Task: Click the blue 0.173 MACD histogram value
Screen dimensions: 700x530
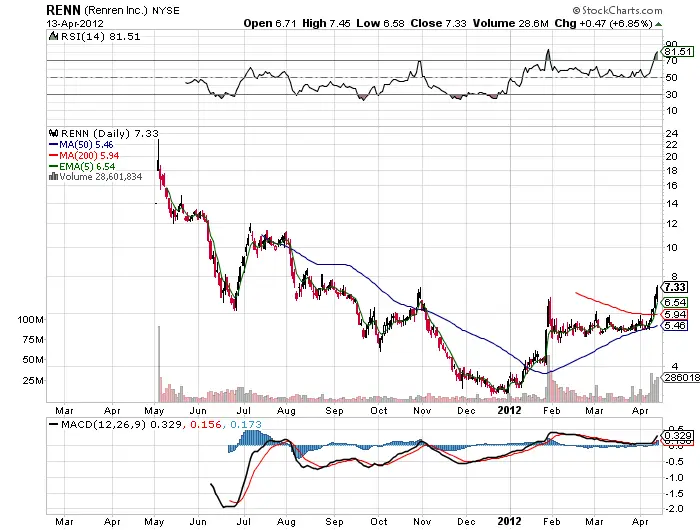Action: click(246, 424)
